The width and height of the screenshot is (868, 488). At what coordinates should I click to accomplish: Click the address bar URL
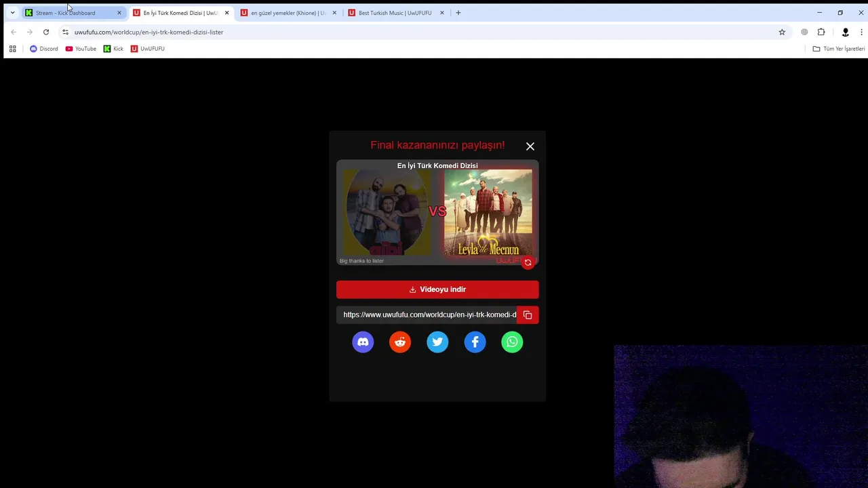tap(149, 32)
